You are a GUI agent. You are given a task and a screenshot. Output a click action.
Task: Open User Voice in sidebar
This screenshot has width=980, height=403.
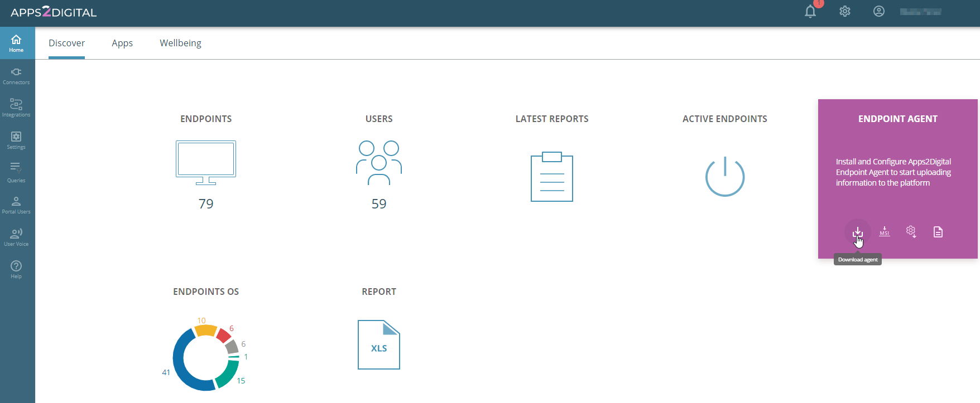[x=16, y=237]
